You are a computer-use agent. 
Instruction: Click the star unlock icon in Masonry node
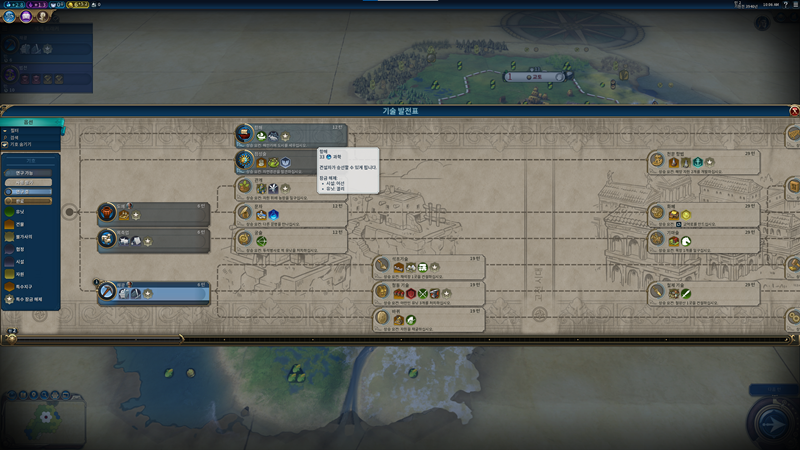435,267
